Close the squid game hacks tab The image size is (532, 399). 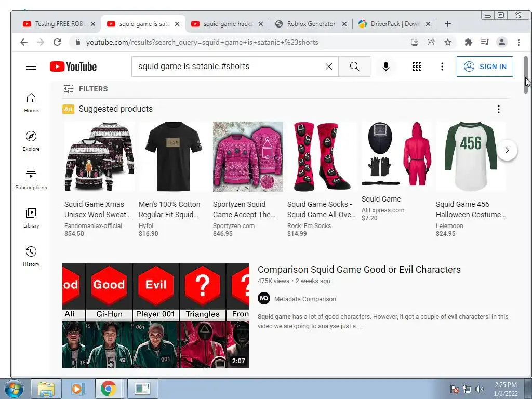tap(261, 24)
